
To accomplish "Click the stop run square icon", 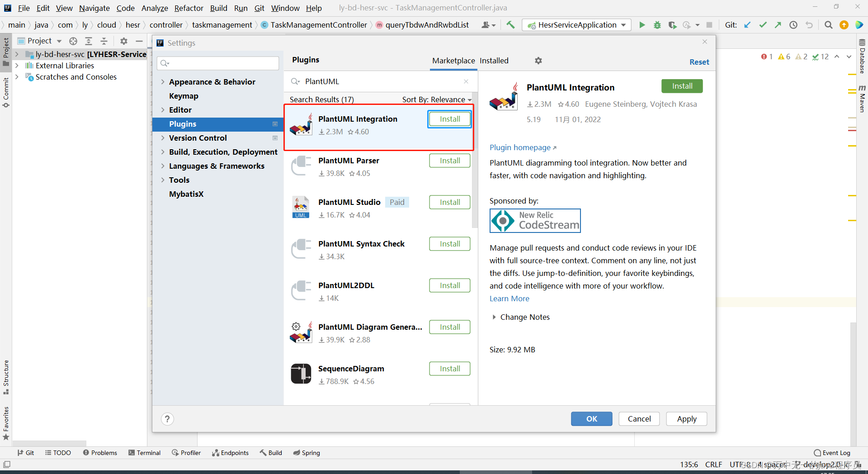I will click(x=709, y=25).
